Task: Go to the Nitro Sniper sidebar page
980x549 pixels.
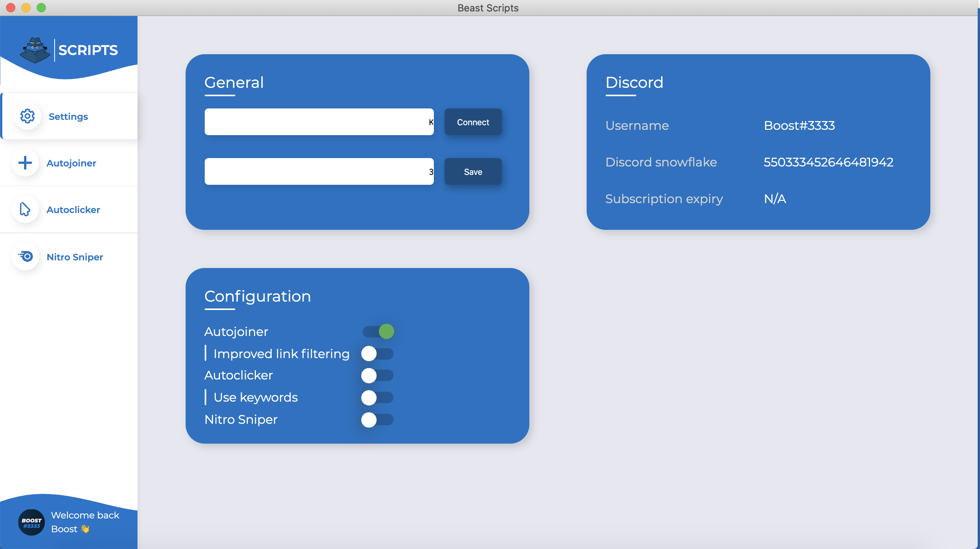Action: pos(75,257)
